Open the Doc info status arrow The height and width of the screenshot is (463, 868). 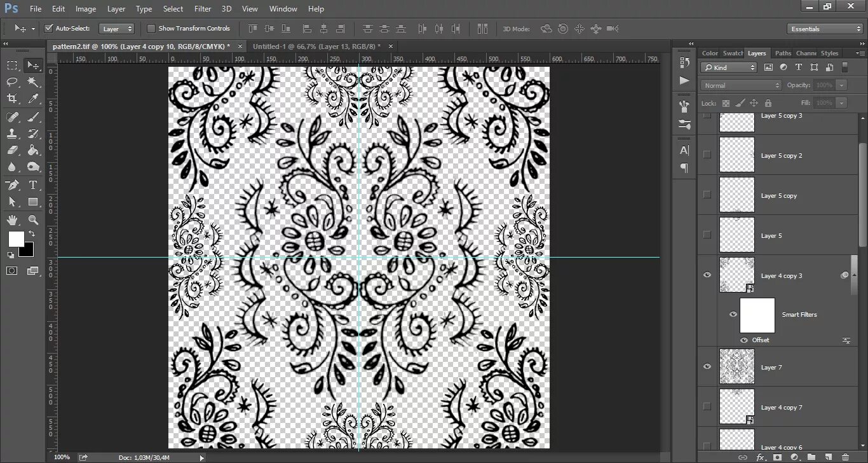(x=202, y=457)
